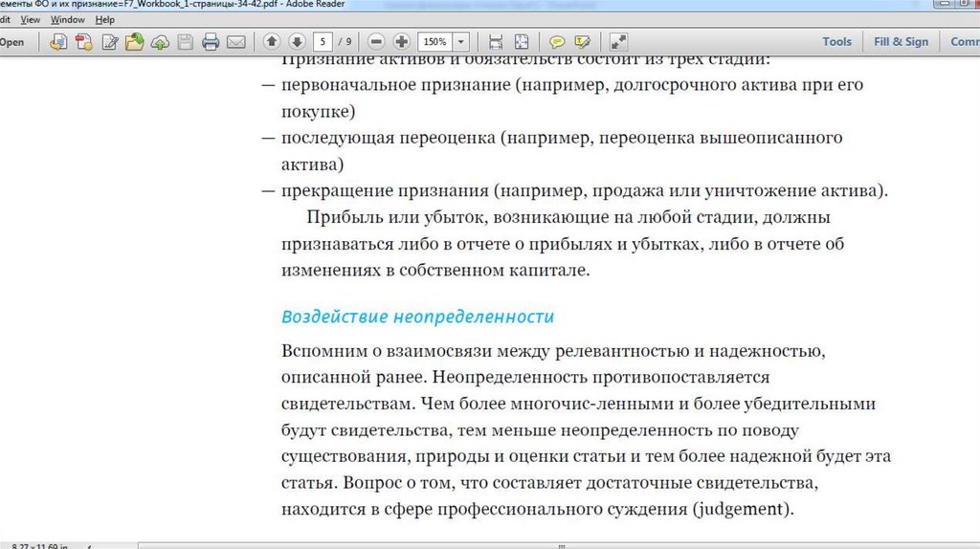Click the Create PDF online icon
The image size is (980, 549).
coord(58,42)
